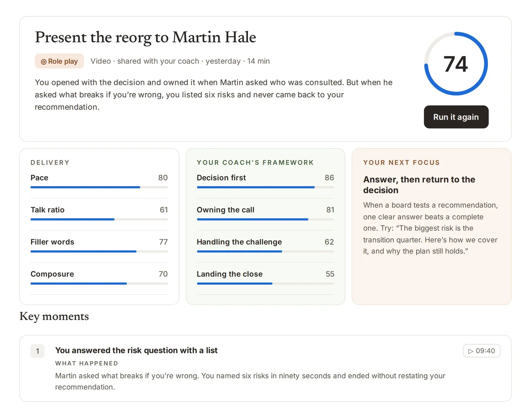Select the Composure metric label
Screen dimensions: 531x420
tap(52, 274)
